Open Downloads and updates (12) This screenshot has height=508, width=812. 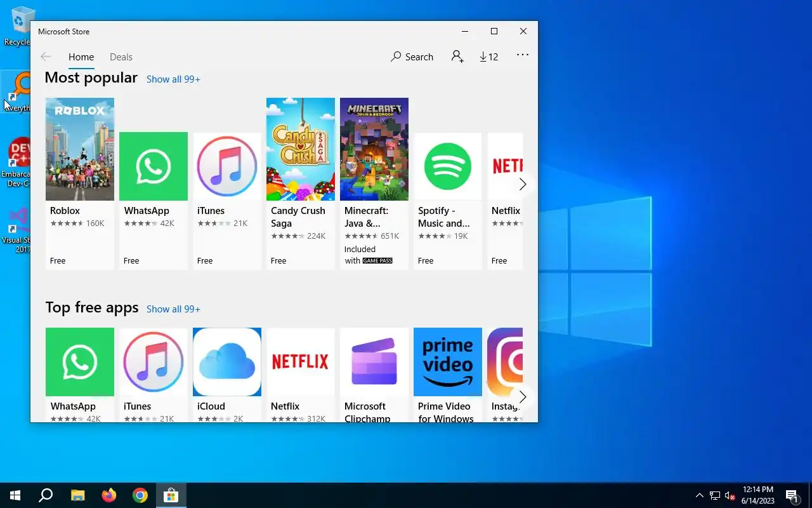pos(488,57)
